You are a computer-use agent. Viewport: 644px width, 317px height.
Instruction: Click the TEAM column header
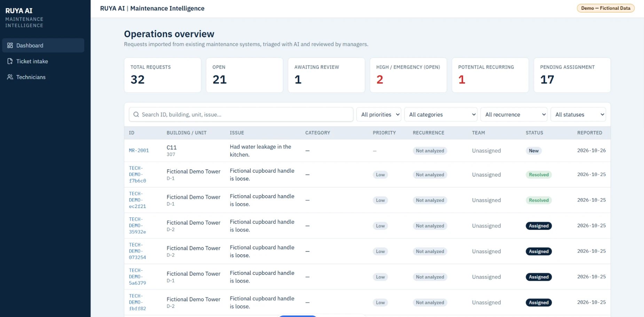(478, 133)
